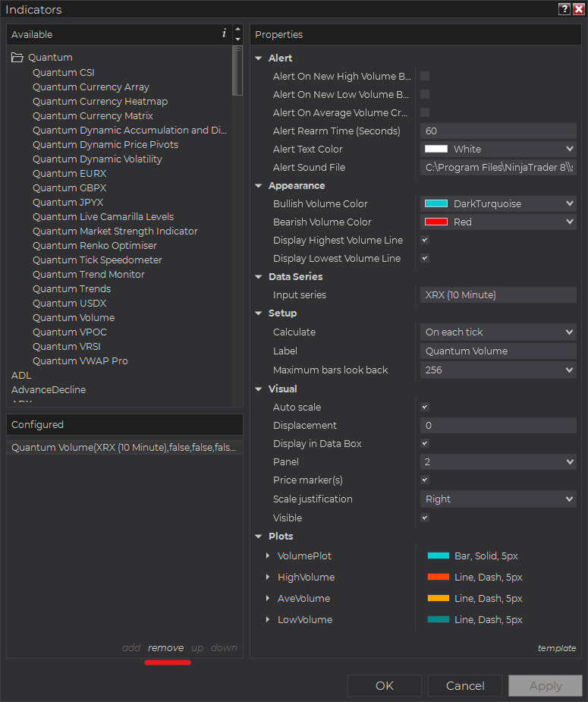Viewport: 588px width, 702px height.
Task: Click the HighVolume orange-red color swatch
Action: click(x=438, y=577)
